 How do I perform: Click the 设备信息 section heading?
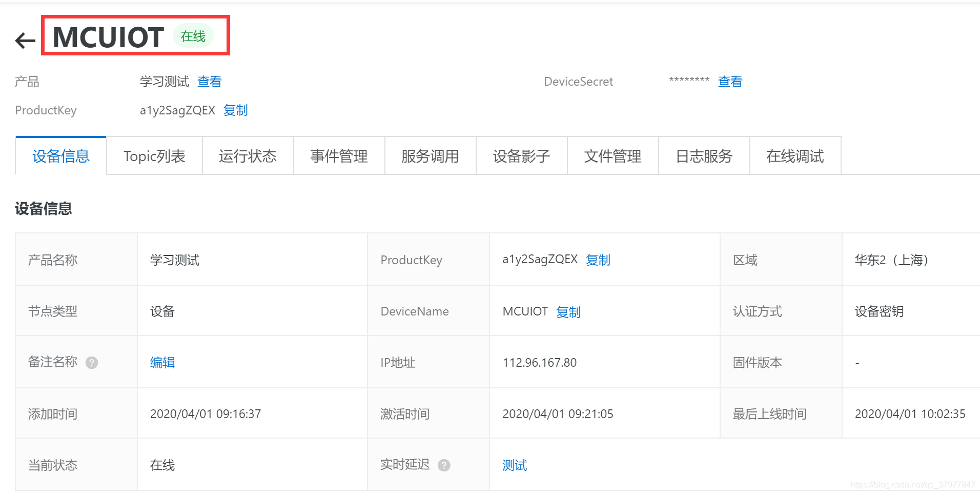(44, 209)
